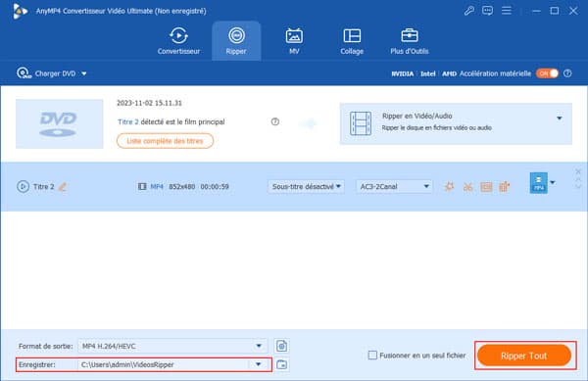Click the MP4 format label in title row

[157, 186]
